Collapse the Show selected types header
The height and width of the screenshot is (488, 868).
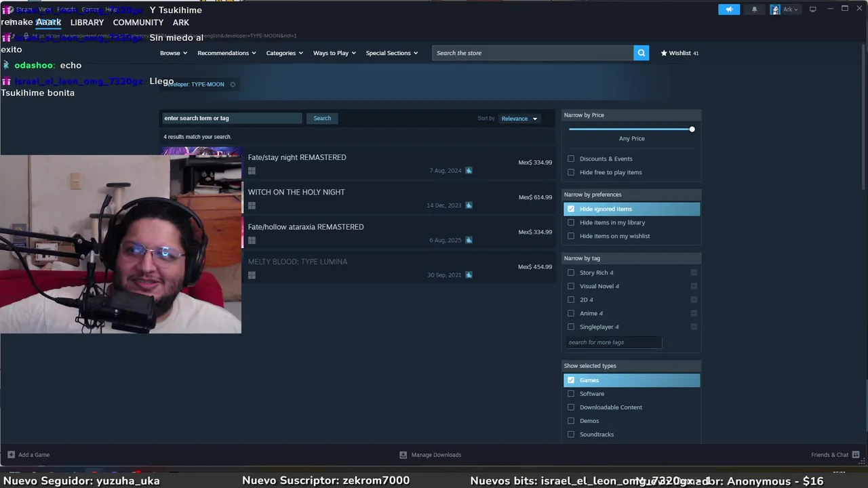[631, 366]
